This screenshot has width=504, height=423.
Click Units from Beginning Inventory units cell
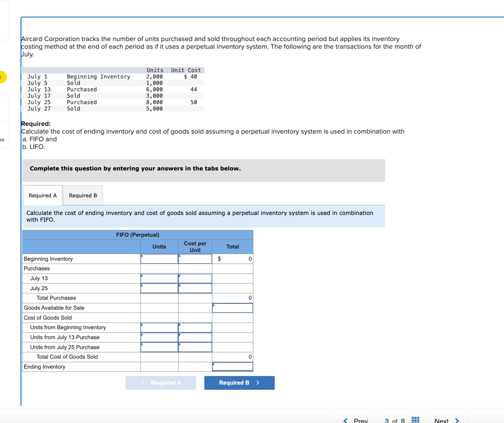coord(159,328)
